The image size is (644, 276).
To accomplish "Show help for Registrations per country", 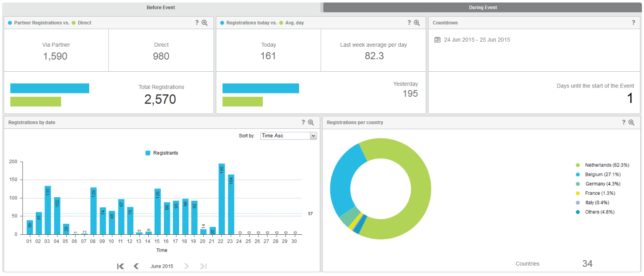I will [624, 123].
